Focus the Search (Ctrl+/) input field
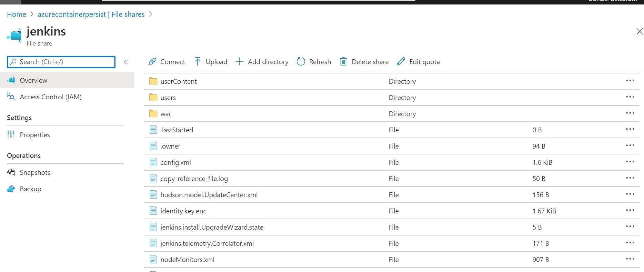 61,62
